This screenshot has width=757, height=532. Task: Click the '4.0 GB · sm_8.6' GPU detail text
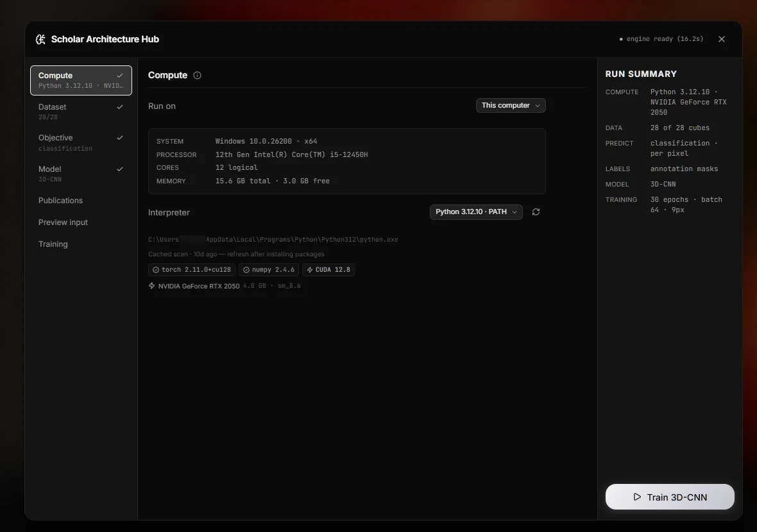pos(272,285)
